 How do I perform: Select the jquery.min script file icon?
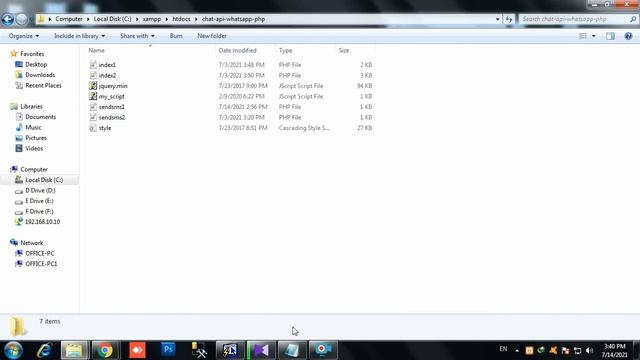pos(93,86)
